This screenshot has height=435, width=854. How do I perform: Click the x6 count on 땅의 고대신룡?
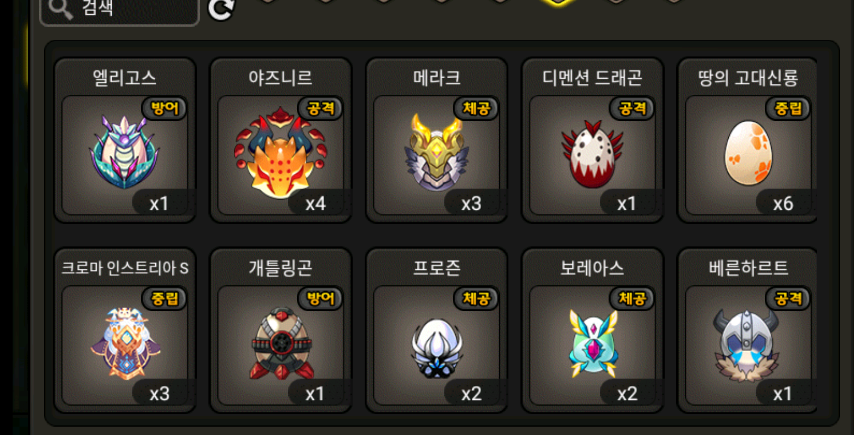[x=783, y=204]
